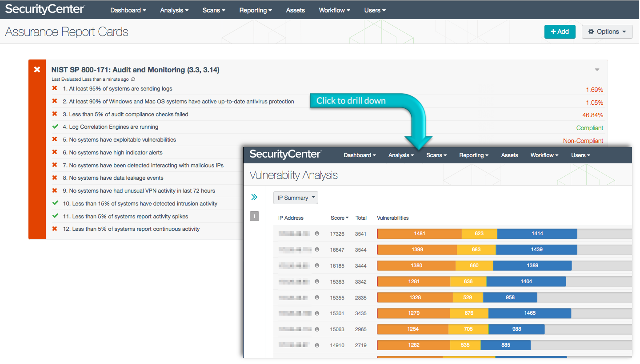Click the Non-Compliant status for policy 5
This screenshot has width=640, height=364.
tap(583, 141)
